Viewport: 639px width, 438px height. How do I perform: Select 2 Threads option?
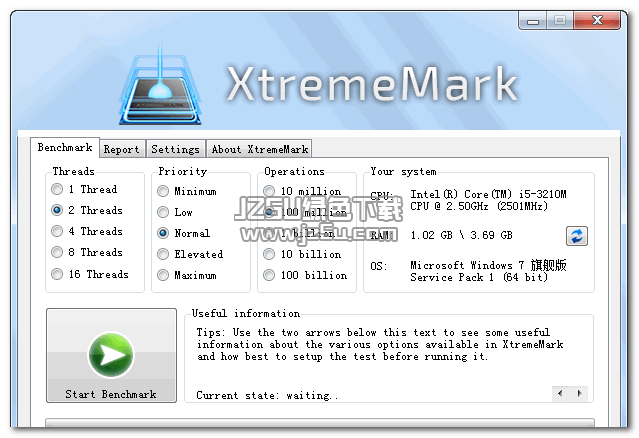tap(87, 210)
